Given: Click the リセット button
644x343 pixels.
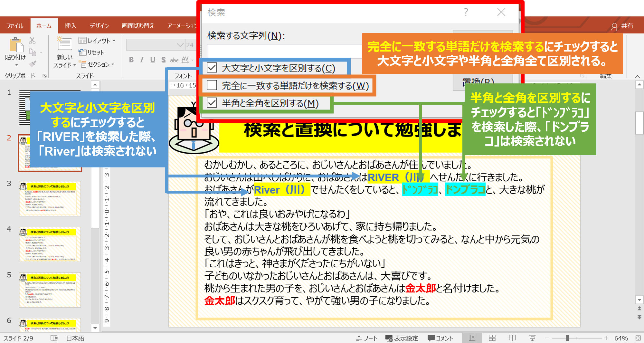Looking at the screenshot, I should point(92,52).
